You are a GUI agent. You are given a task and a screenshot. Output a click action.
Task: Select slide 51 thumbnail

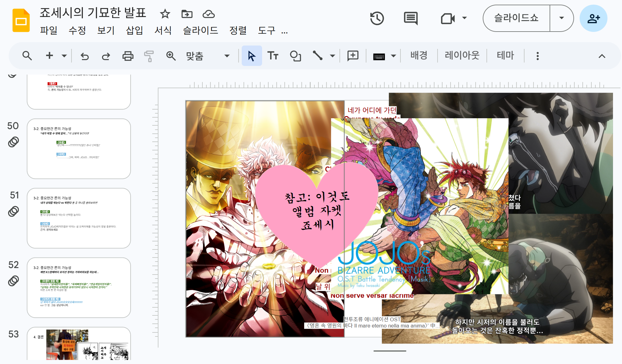[79, 218]
